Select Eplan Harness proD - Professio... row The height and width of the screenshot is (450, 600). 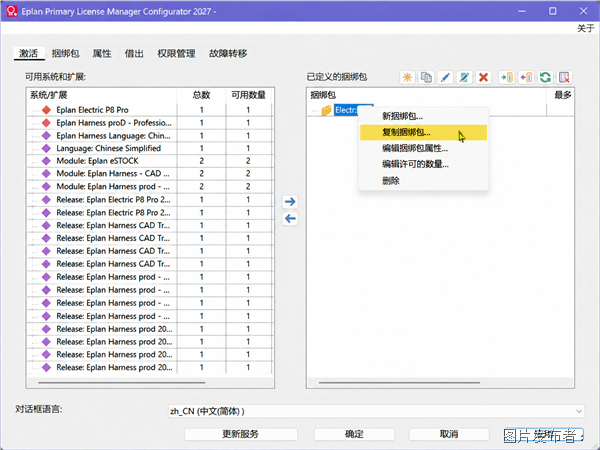tap(114, 123)
